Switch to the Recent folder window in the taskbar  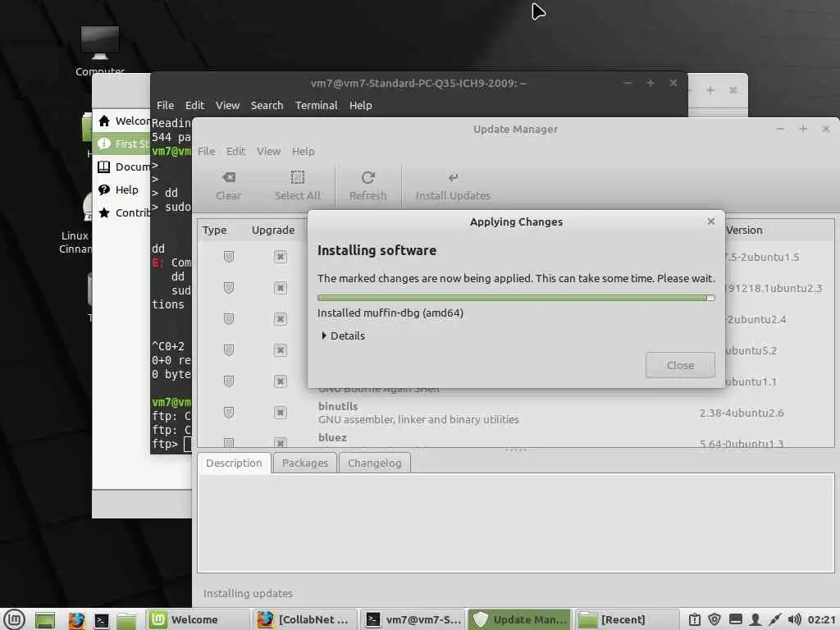(628, 620)
